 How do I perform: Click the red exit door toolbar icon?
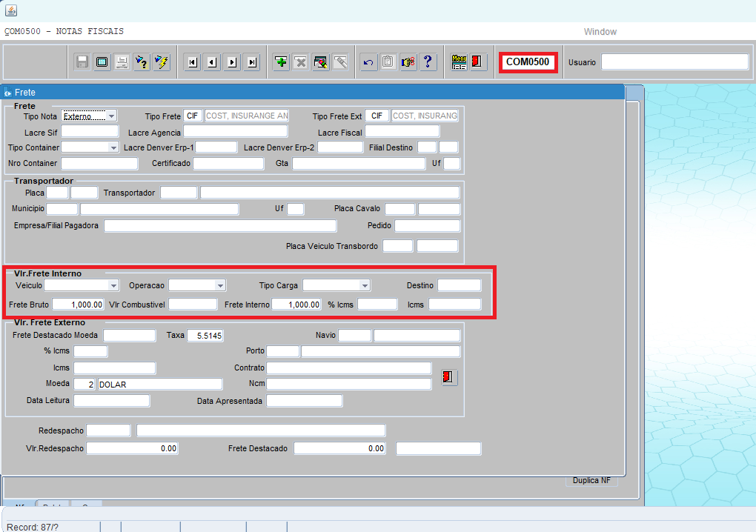click(x=478, y=62)
